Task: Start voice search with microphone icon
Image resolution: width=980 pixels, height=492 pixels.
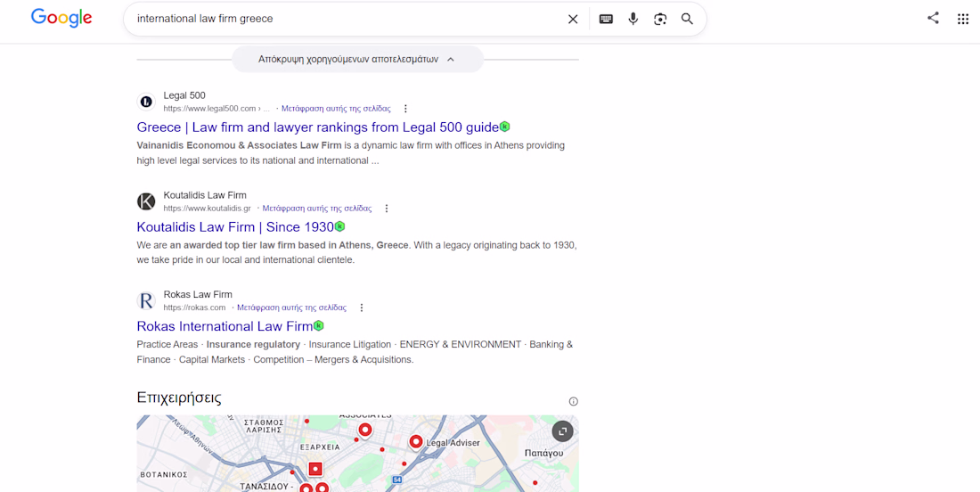Action: (x=633, y=19)
